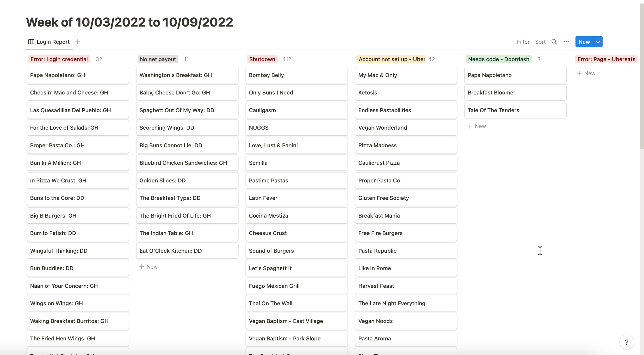Open the Bombay Belly card

(x=296, y=75)
